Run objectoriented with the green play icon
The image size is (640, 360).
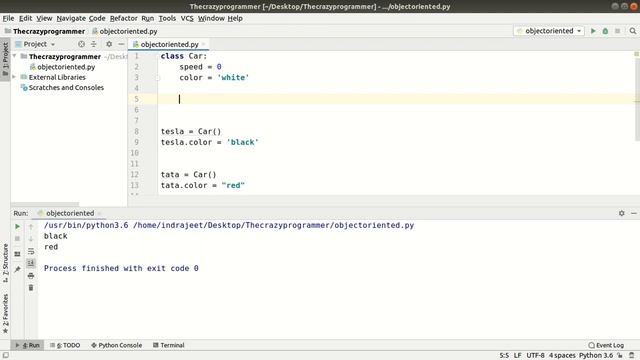(593, 31)
